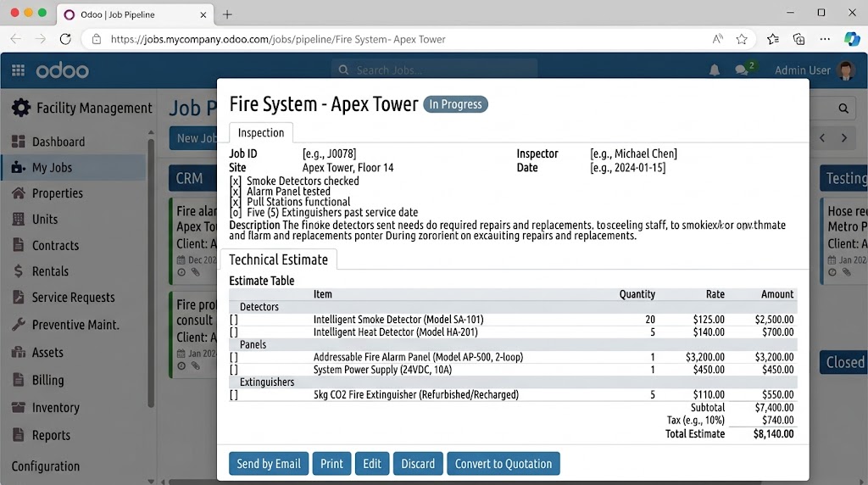
Task: Click the Search Jobs field
Action: click(435, 70)
